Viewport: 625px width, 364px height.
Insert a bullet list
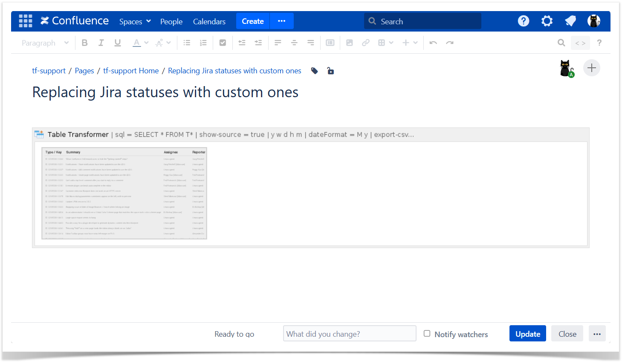187,43
